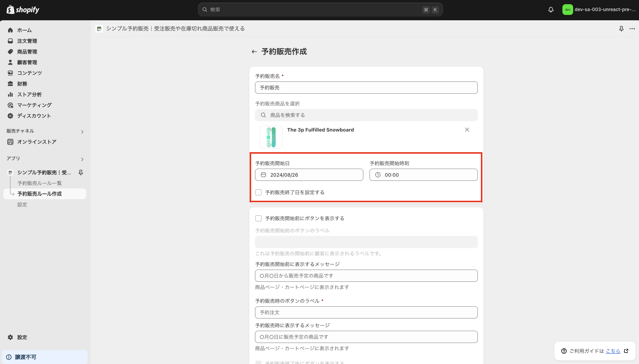Open the こちら usage guide link
This screenshot has width=639, height=364.
click(x=613, y=351)
